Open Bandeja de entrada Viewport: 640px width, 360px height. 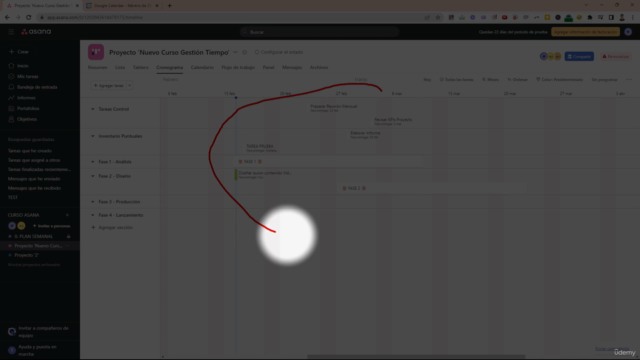pos(33,87)
